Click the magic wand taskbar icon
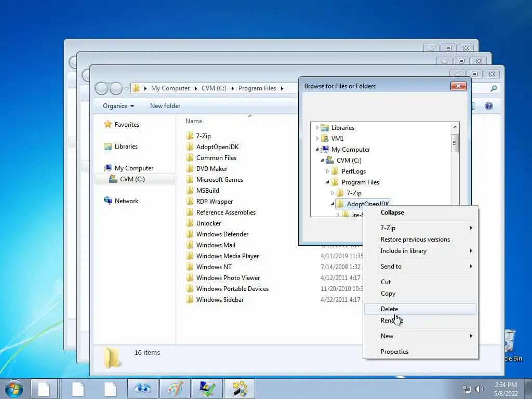532x399 pixels. (239, 389)
